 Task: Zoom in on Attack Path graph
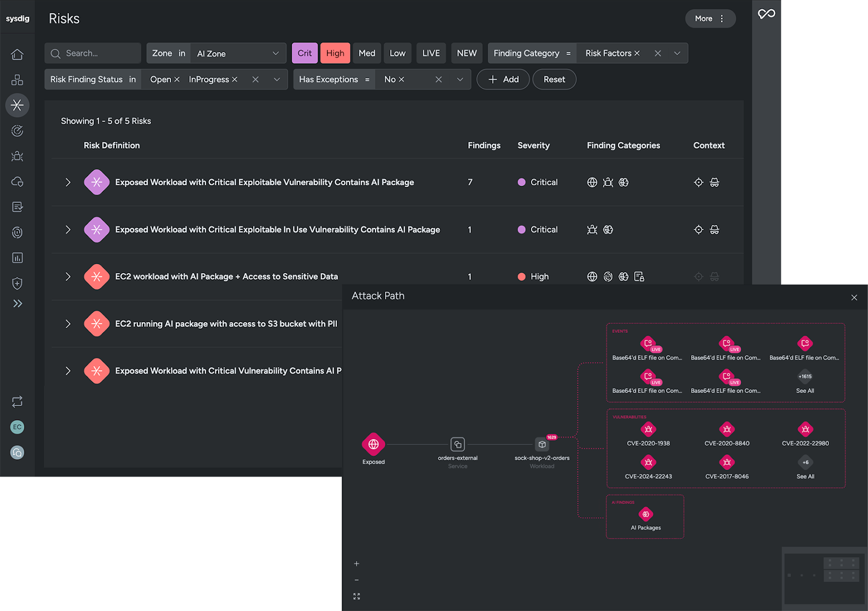[356, 564]
